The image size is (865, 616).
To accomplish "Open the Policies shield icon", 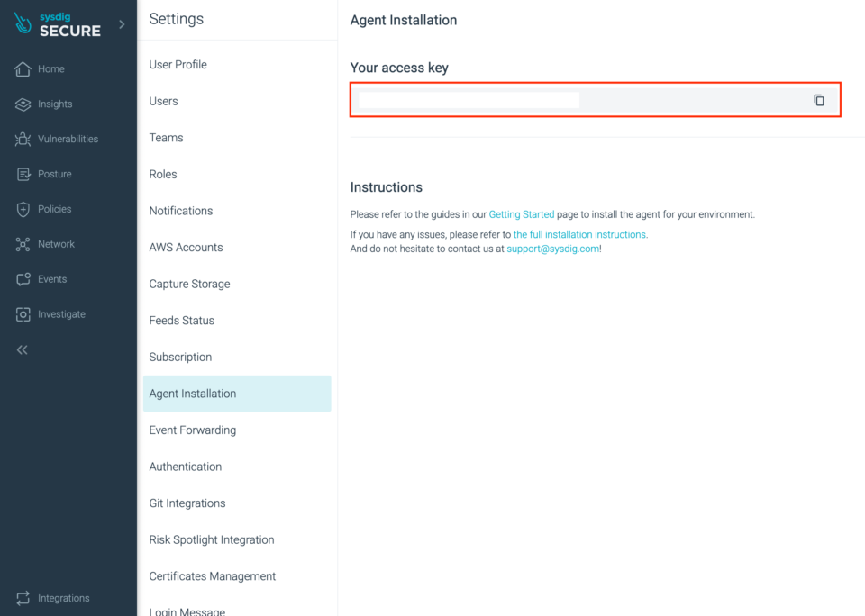I will [23, 209].
